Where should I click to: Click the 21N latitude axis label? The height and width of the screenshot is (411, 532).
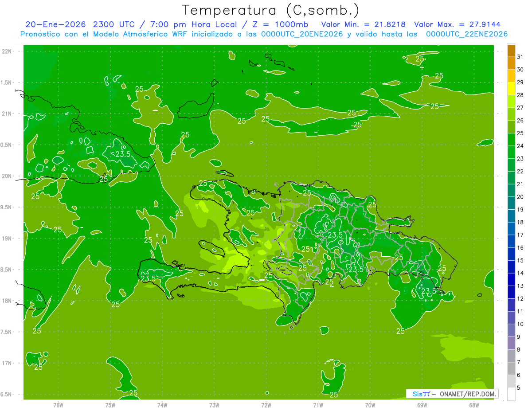[x=8, y=114]
